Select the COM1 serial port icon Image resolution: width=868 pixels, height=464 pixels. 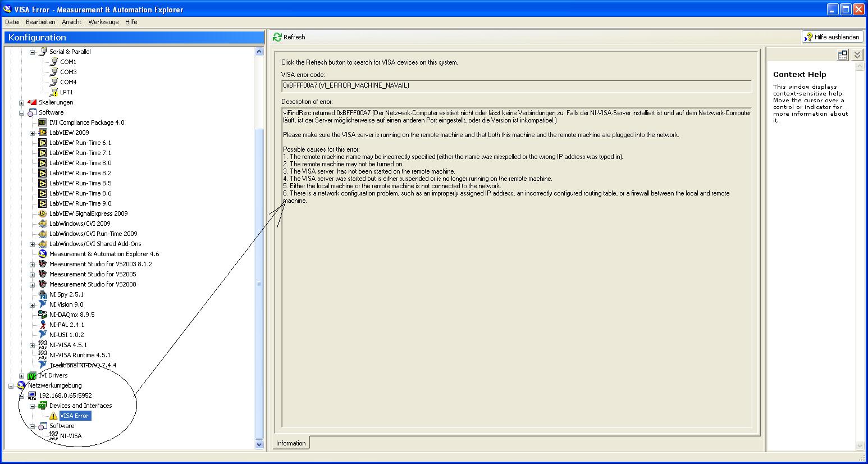[54, 62]
